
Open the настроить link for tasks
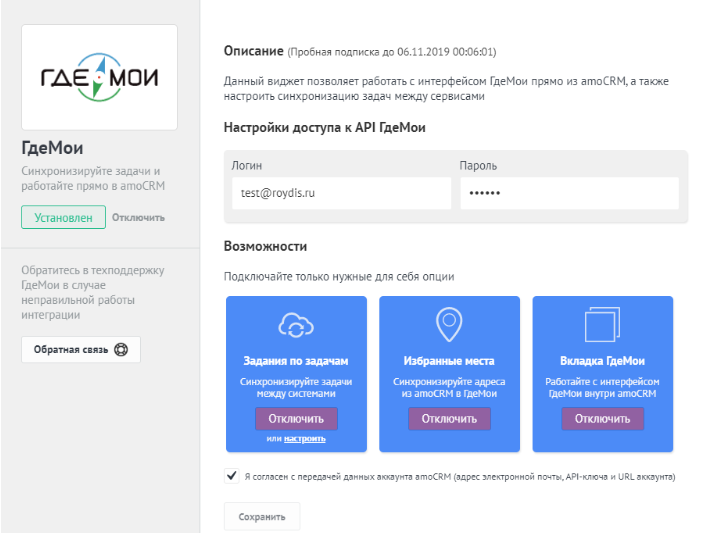pyautogui.click(x=305, y=439)
